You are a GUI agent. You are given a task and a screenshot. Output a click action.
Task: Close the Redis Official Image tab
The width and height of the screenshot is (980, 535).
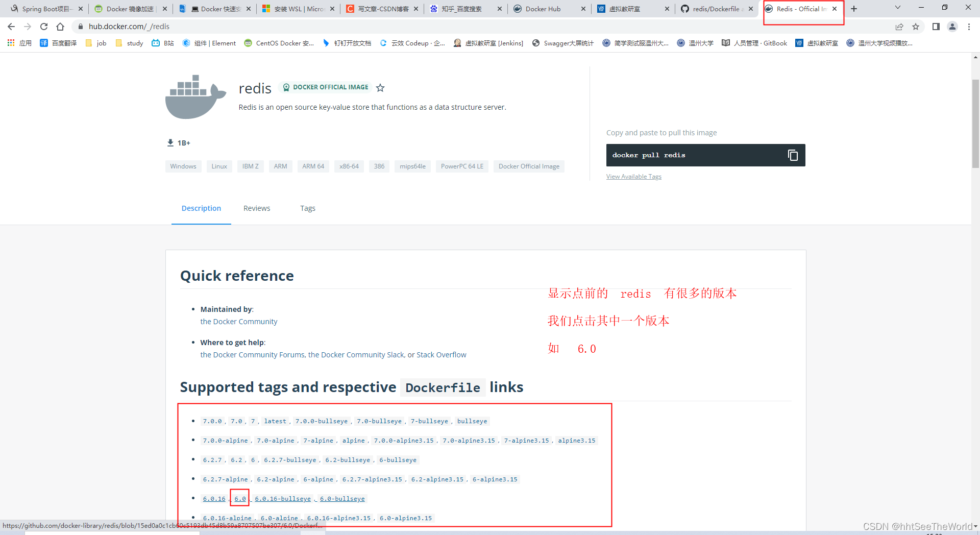tap(835, 9)
